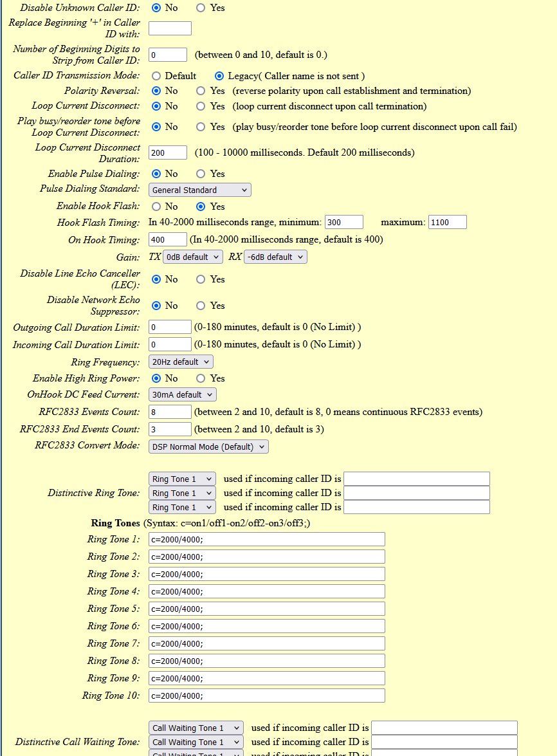
Task: Click the 'RFC2833 Convert Mode:' label
Action: pyautogui.click(x=87, y=445)
